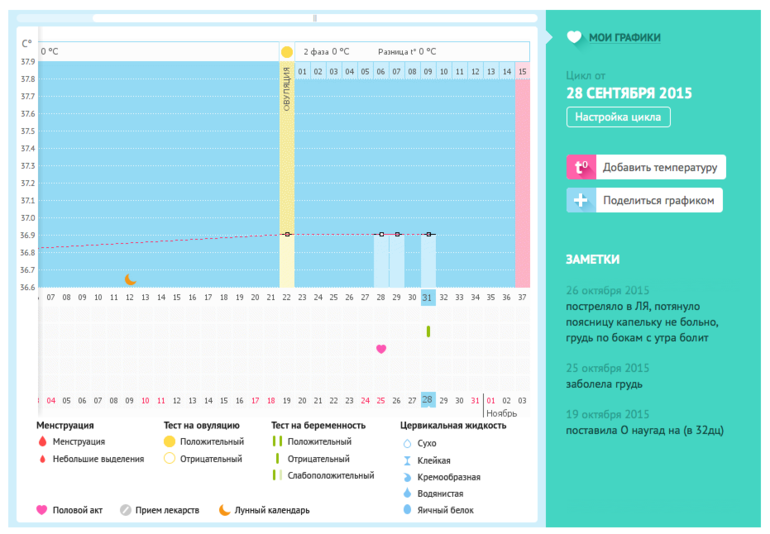Click the yellow ovulation sun icon
The image size is (770, 534).
(x=287, y=51)
